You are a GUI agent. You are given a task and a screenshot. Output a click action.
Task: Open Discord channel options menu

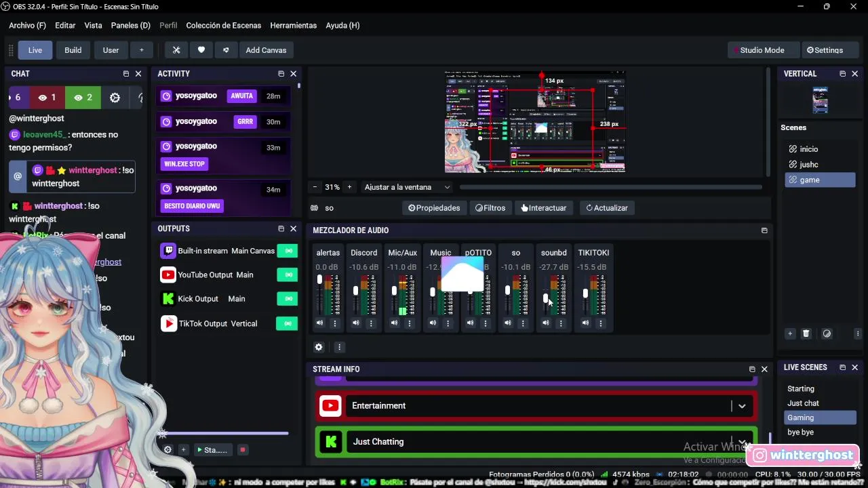pyautogui.click(x=371, y=323)
